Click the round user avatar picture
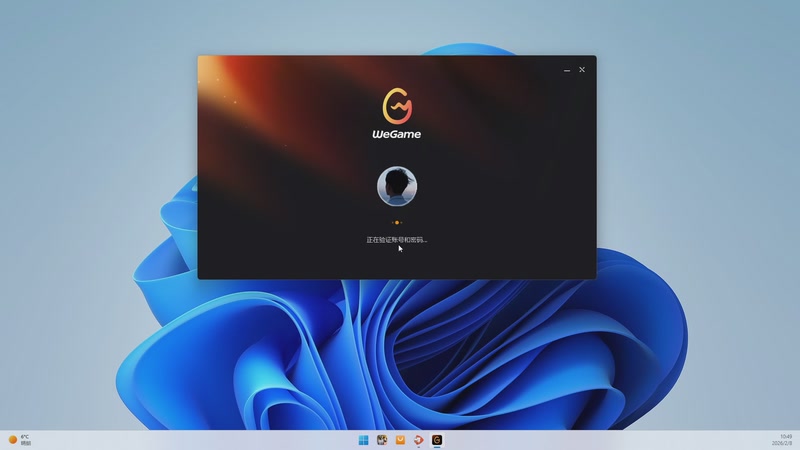 click(x=397, y=186)
